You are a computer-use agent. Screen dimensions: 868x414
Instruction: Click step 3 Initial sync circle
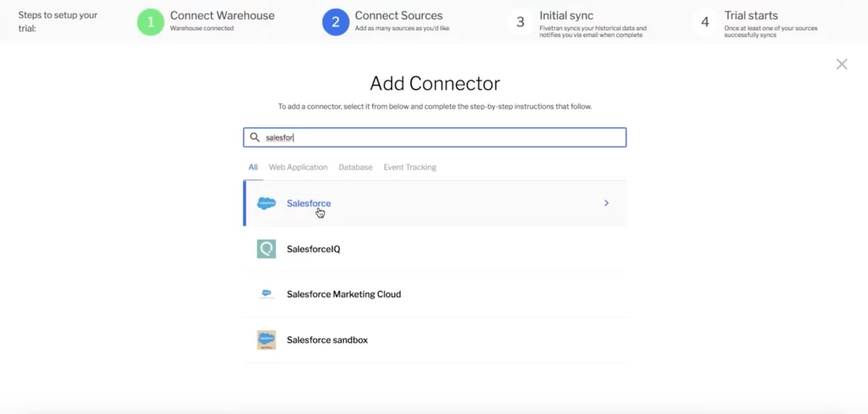point(520,22)
